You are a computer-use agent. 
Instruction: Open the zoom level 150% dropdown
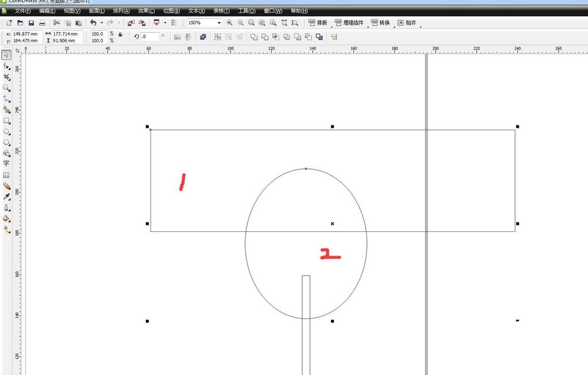[x=219, y=23]
